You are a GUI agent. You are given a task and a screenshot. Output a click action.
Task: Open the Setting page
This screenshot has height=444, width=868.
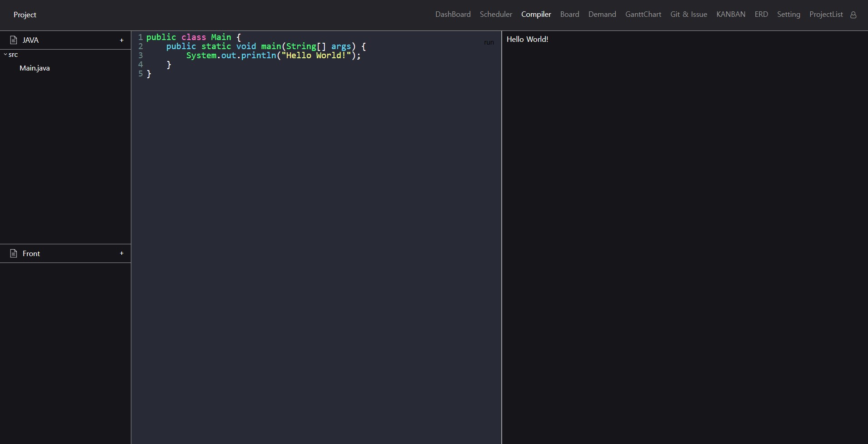click(789, 14)
